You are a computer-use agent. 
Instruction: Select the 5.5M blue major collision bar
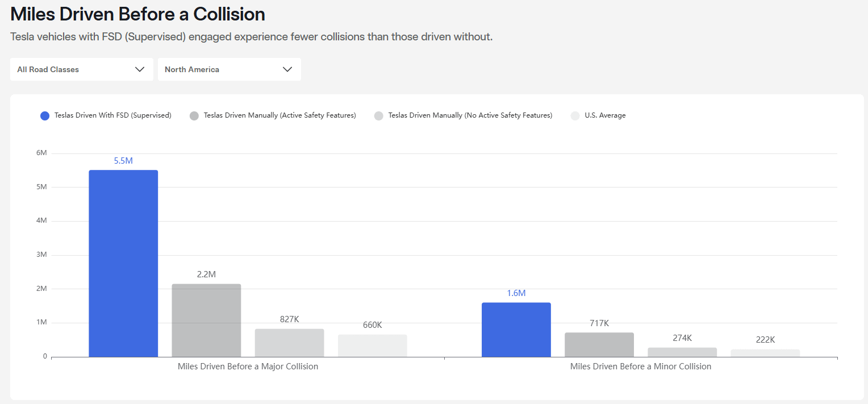pyautogui.click(x=123, y=264)
